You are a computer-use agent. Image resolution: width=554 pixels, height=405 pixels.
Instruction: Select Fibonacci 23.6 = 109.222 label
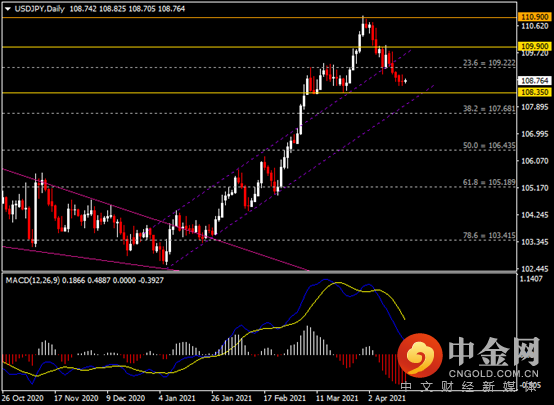point(489,63)
